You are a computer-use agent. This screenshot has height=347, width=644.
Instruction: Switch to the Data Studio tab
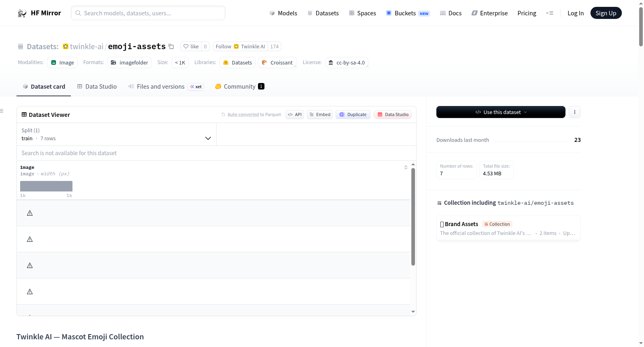tap(97, 86)
